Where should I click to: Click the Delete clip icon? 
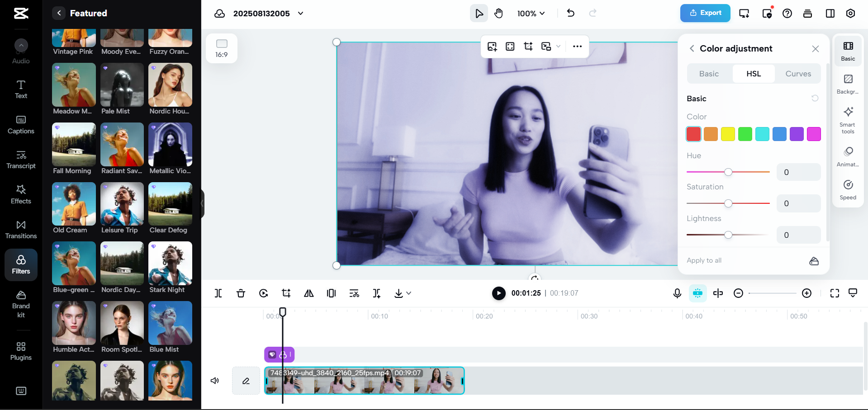(x=241, y=293)
